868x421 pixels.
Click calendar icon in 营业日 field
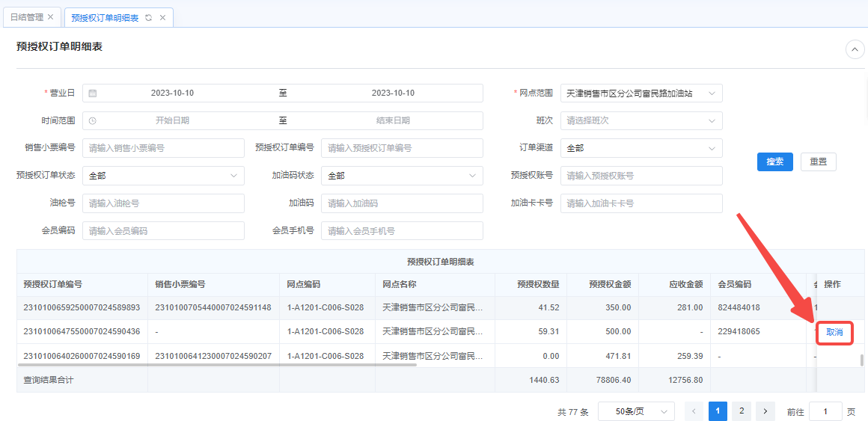(93, 93)
